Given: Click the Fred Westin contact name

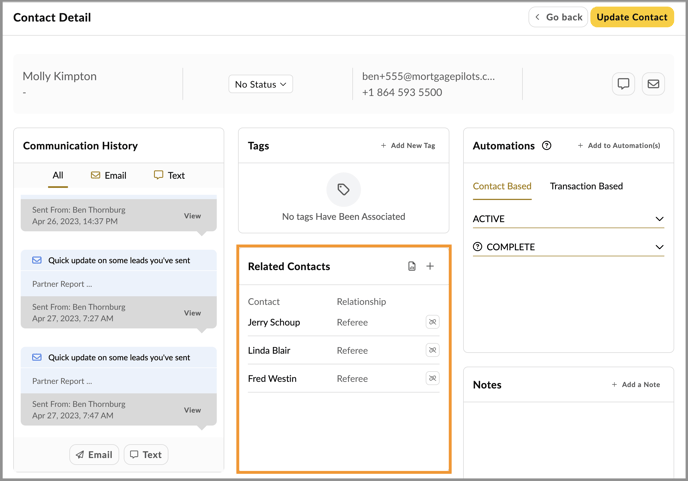Looking at the screenshot, I should [272, 378].
